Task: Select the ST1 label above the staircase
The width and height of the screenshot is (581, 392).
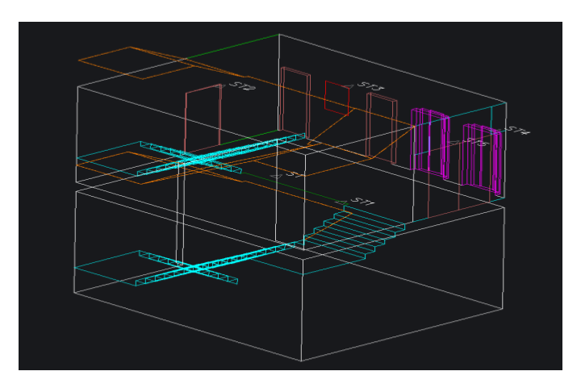Action: coord(362,202)
